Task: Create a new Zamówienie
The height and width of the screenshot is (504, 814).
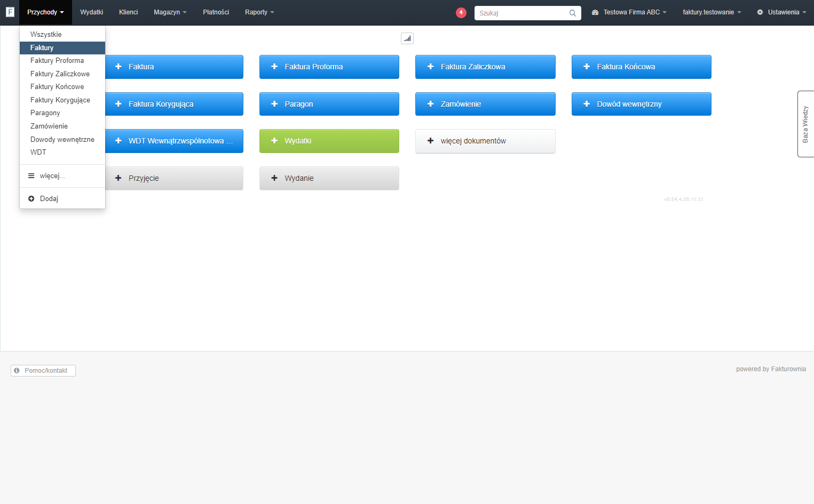Action: (x=485, y=104)
